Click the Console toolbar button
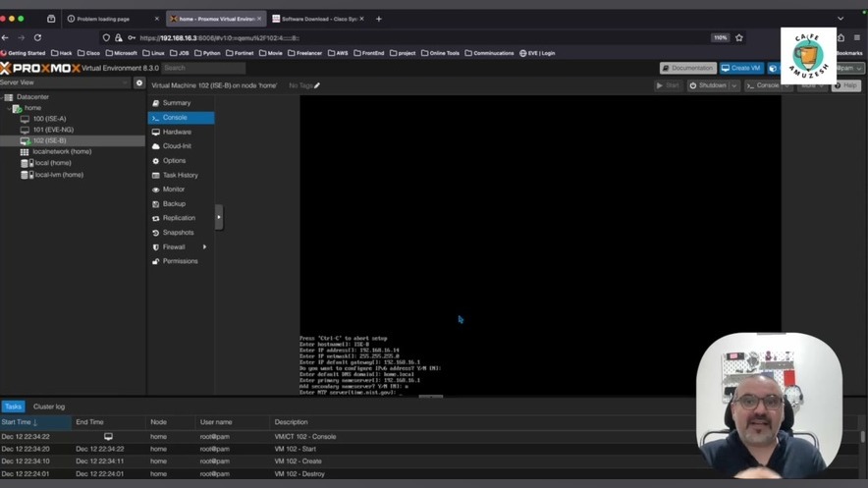The image size is (868, 488). (763, 85)
